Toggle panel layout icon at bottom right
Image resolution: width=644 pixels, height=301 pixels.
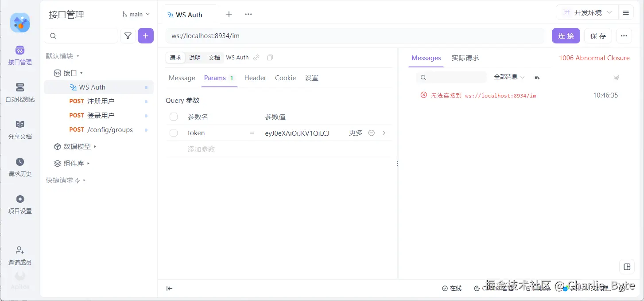click(627, 266)
